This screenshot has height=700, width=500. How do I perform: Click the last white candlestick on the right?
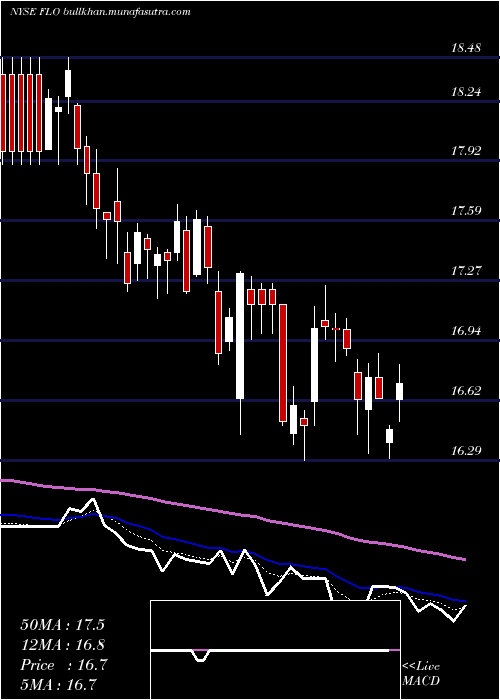400,391
